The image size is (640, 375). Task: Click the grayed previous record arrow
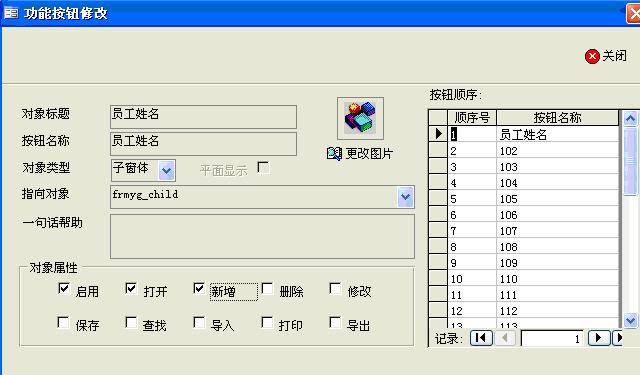505,338
